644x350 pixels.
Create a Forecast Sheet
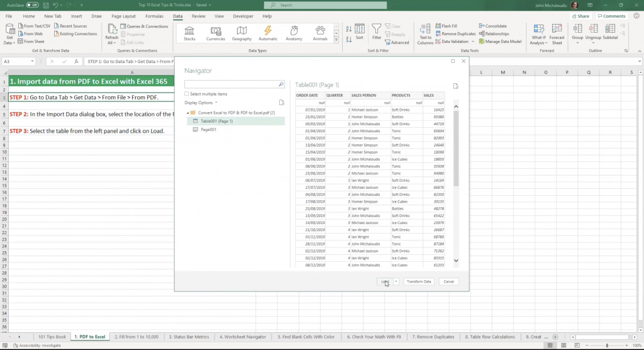[x=557, y=35]
